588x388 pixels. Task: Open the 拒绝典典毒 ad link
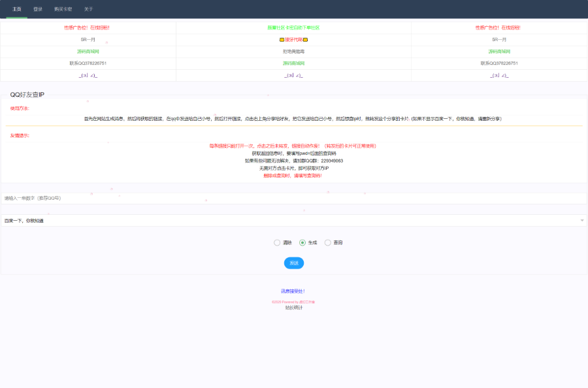click(293, 52)
